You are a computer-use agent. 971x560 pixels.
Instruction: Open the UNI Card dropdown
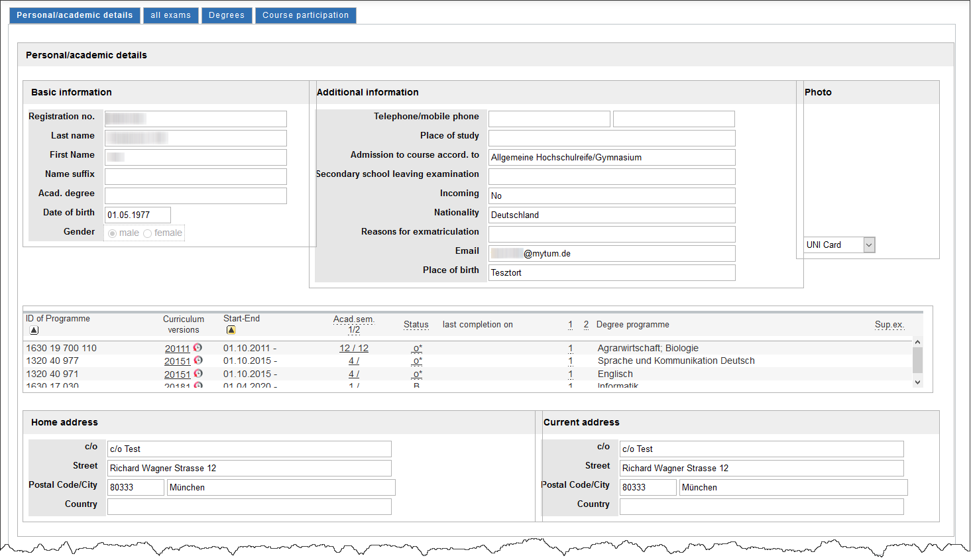tap(869, 245)
